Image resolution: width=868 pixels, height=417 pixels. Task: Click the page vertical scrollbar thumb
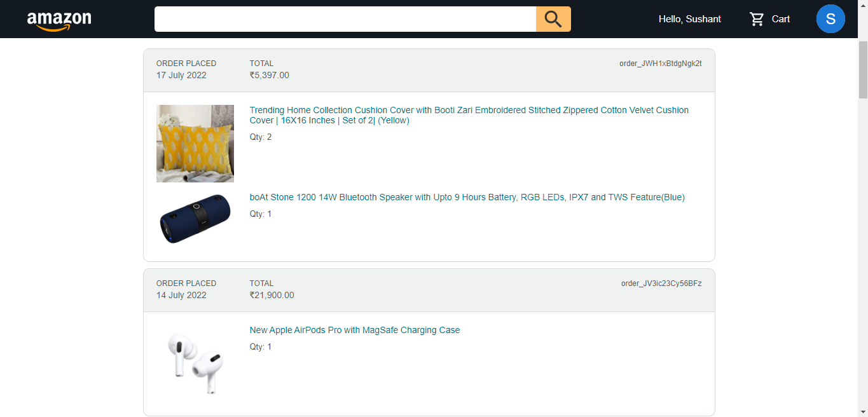[x=863, y=70]
